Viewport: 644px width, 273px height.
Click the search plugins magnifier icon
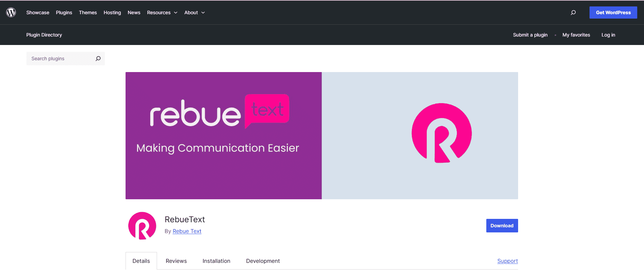pos(98,59)
